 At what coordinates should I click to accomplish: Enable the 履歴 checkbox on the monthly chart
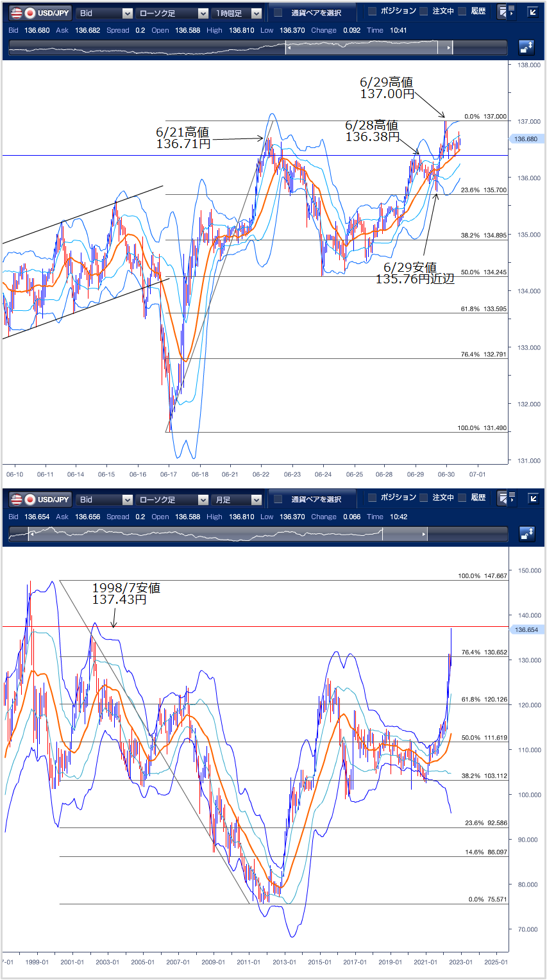point(462,498)
